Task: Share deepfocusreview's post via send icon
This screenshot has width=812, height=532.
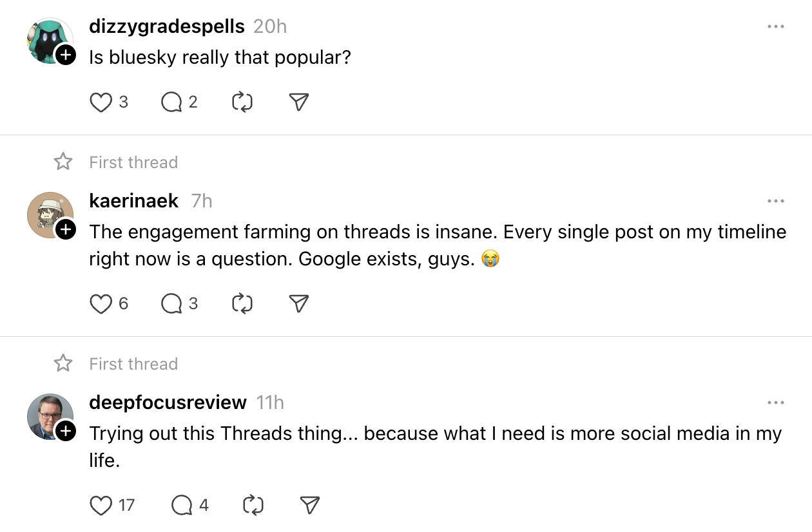Action: tap(310, 506)
